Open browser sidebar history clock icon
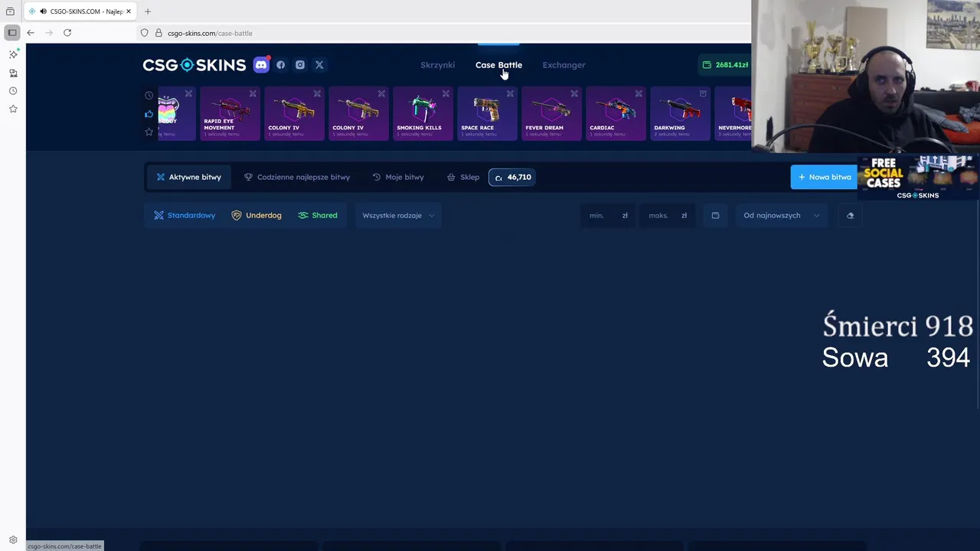The width and height of the screenshot is (980, 551). click(x=13, y=91)
